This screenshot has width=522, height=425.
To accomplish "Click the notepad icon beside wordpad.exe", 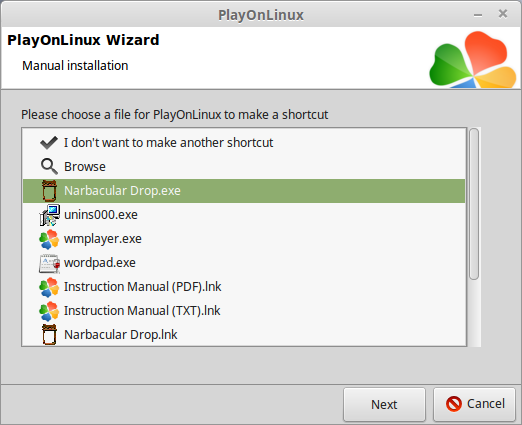I will tap(49, 263).
